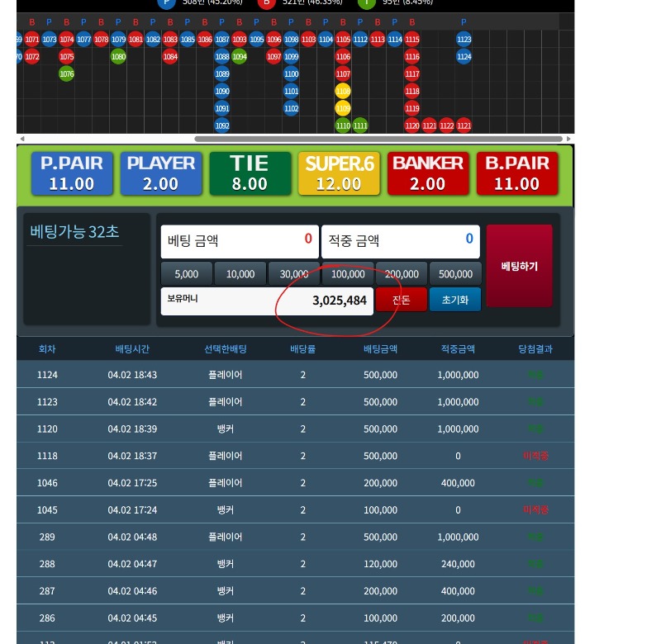Click the blue round 1124 roadmap bead
Screen dimensions: 661x644
464,57
